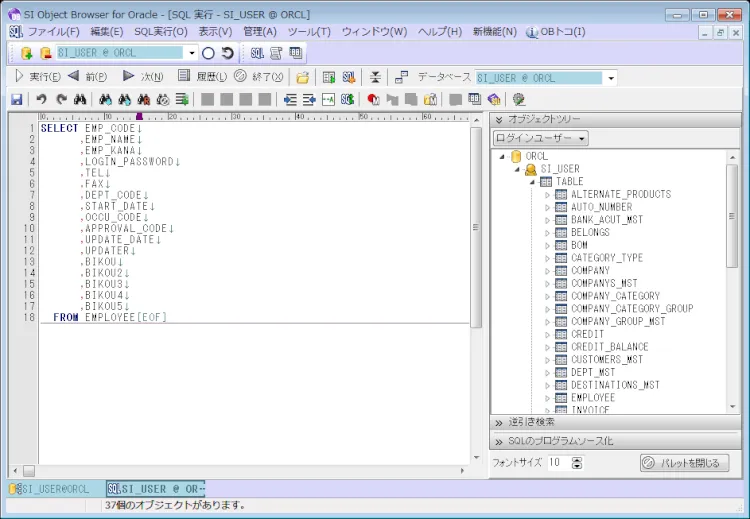
Task: Run the SQL with 実行(E) button
Action: coord(37,77)
